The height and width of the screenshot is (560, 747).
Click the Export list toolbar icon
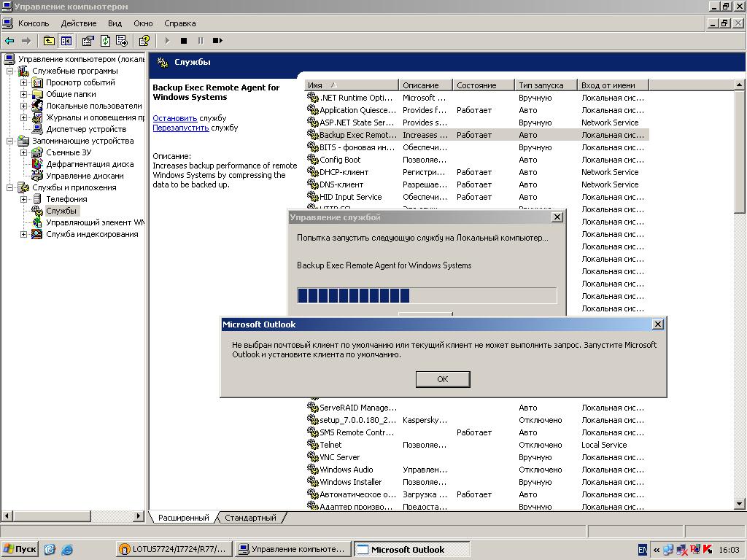122,41
